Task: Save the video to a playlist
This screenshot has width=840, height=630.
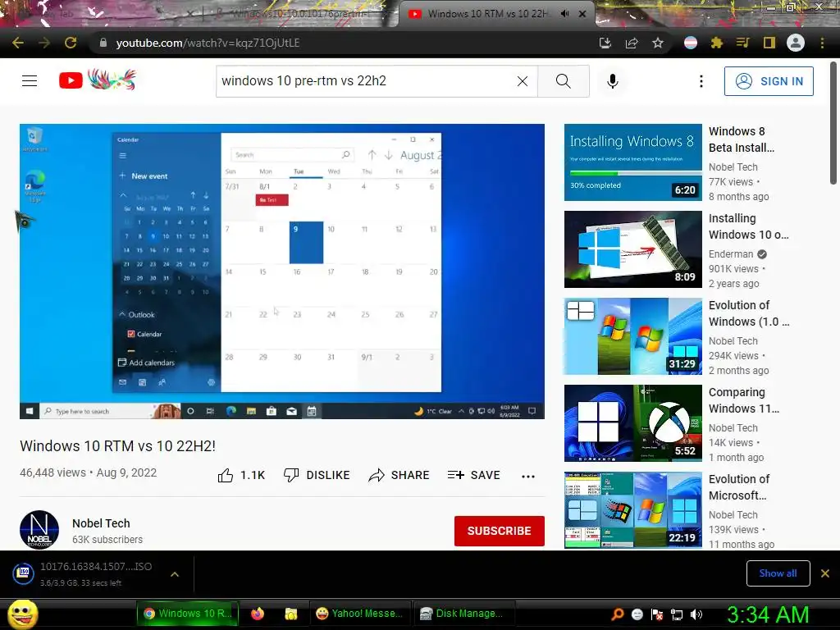Action: (x=474, y=475)
